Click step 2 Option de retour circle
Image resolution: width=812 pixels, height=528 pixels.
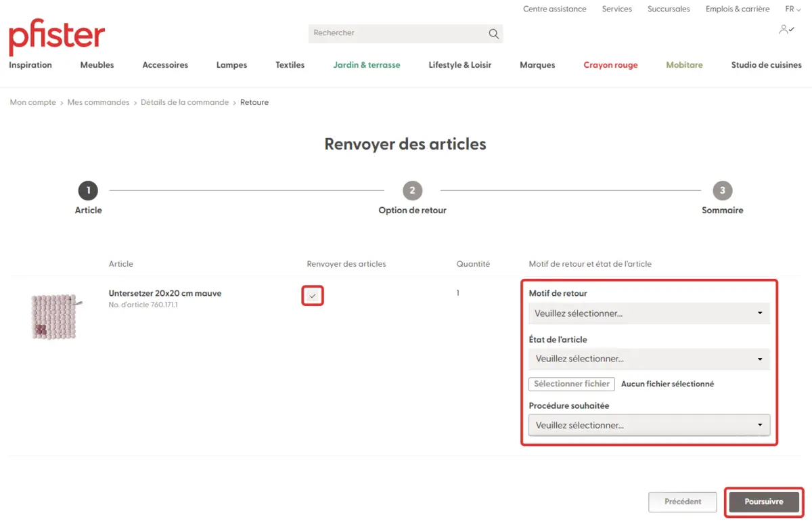[x=412, y=191]
